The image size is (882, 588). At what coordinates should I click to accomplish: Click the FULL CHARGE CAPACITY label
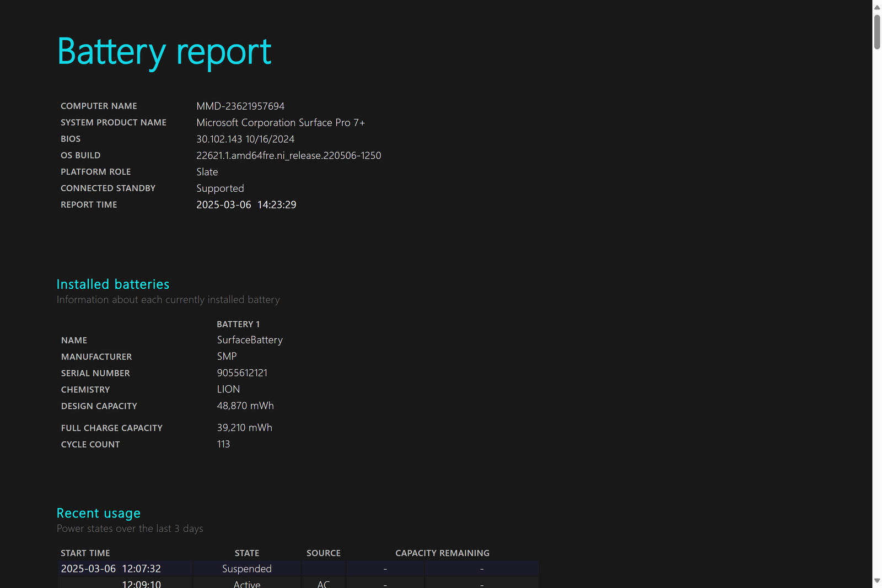(112, 428)
